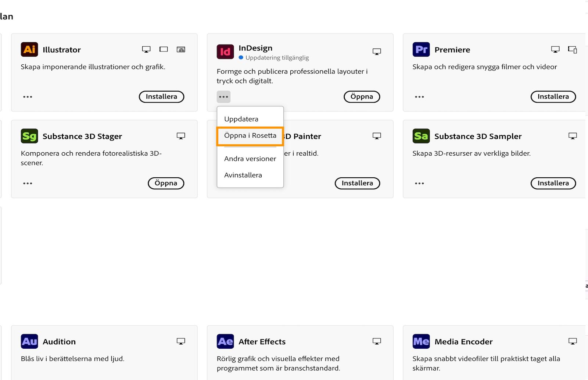Click 'Skapa imponerande illustrationer och grafik.' description

pyautogui.click(x=93, y=67)
